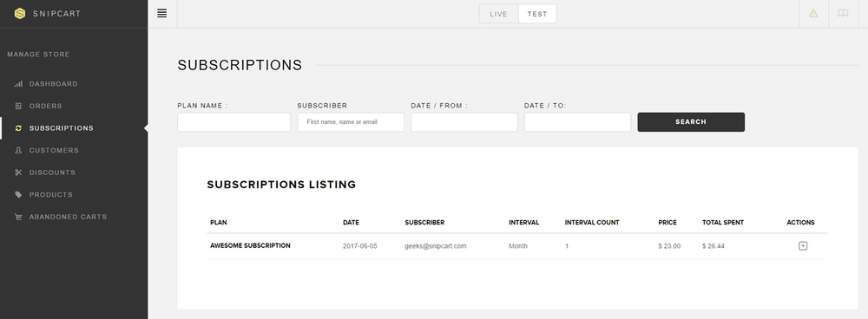Click the SNIPCART brand name
Viewport: 868px width, 319px height.
point(56,14)
